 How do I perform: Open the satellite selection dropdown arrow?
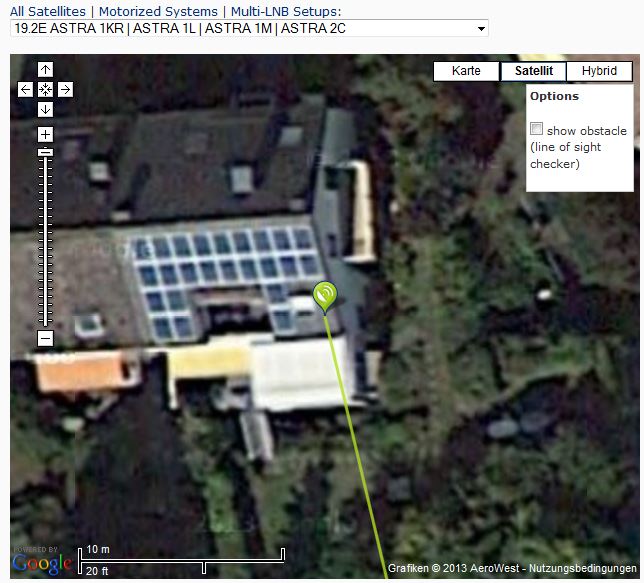pyautogui.click(x=481, y=29)
